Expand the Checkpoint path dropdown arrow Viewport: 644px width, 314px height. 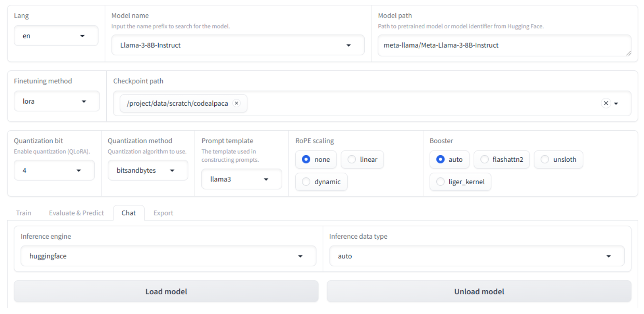point(616,104)
